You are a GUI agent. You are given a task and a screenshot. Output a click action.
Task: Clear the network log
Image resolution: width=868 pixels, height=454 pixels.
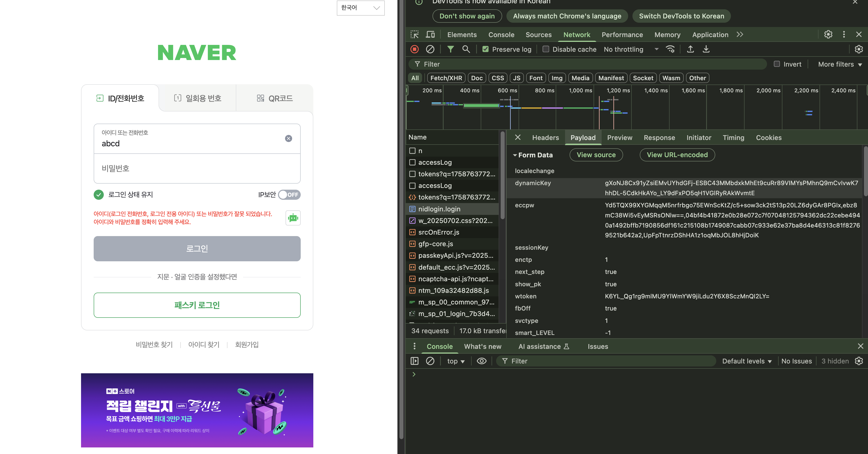[x=430, y=49]
